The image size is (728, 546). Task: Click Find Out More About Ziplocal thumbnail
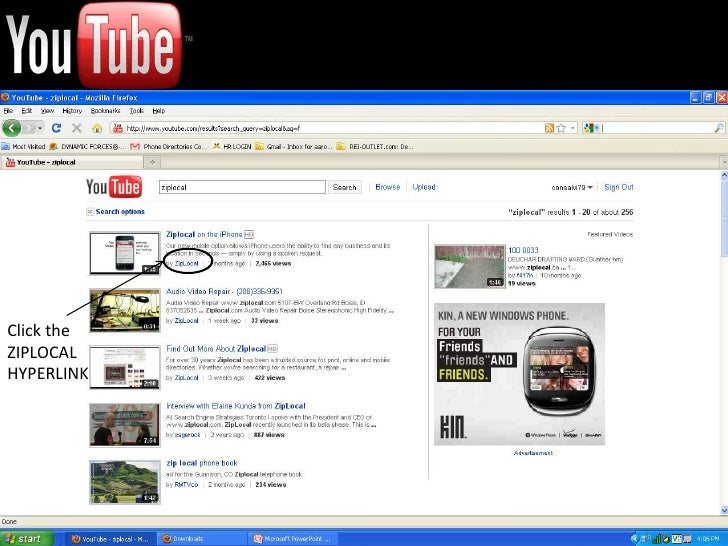[125, 368]
